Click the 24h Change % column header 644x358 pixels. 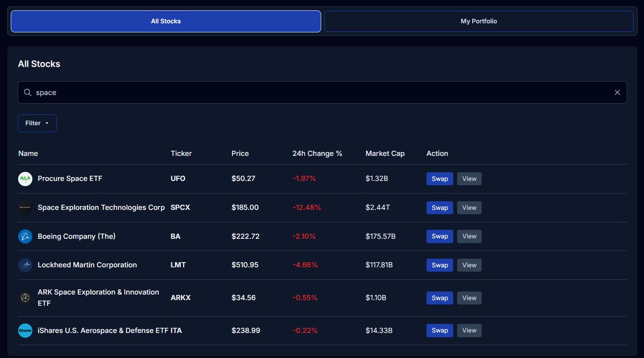pyautogui.click(x=317, y=154)
